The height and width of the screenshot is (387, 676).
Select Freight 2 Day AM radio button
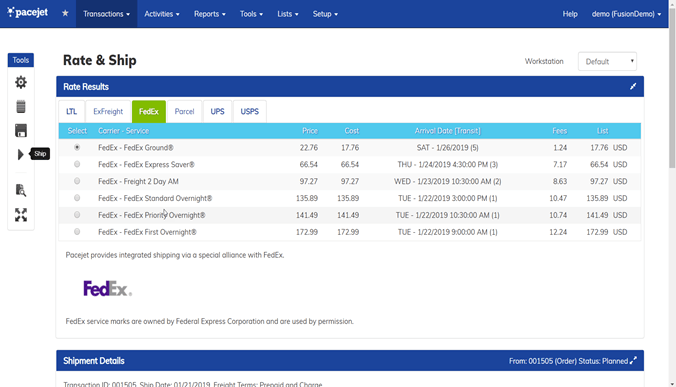tap(77, 181)
